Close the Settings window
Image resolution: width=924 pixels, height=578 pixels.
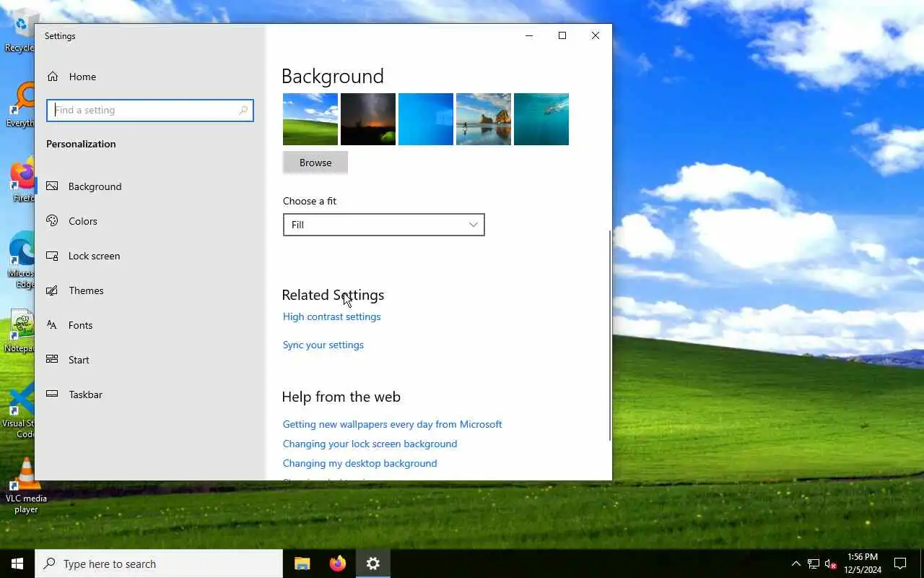pos(596,35)
